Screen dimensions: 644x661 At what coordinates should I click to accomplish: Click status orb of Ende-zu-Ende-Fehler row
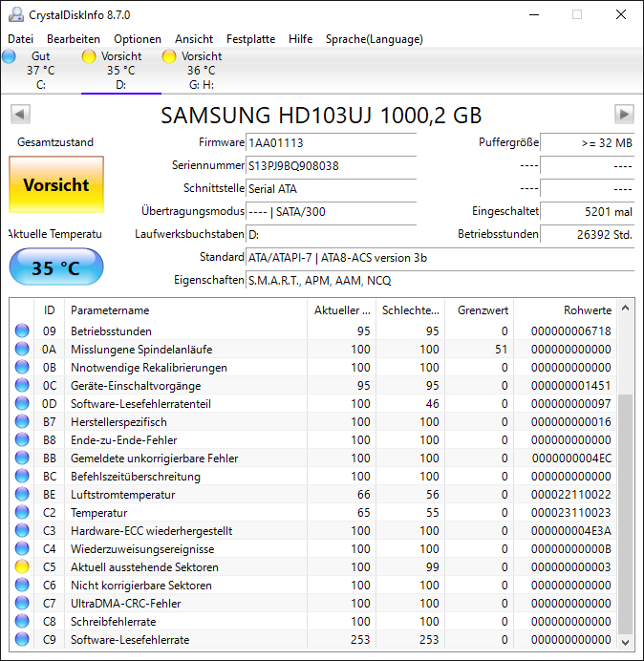click(x=22, y=439)
